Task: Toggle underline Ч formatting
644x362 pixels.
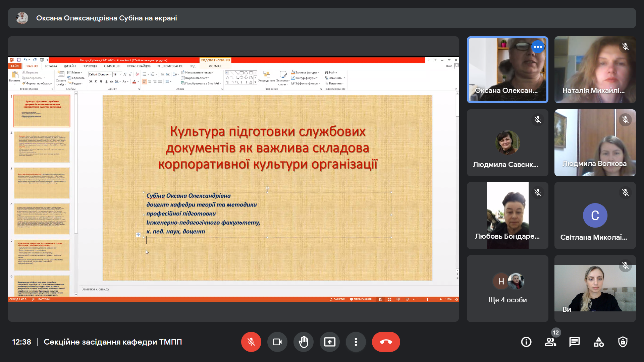Action: [101, 81]
